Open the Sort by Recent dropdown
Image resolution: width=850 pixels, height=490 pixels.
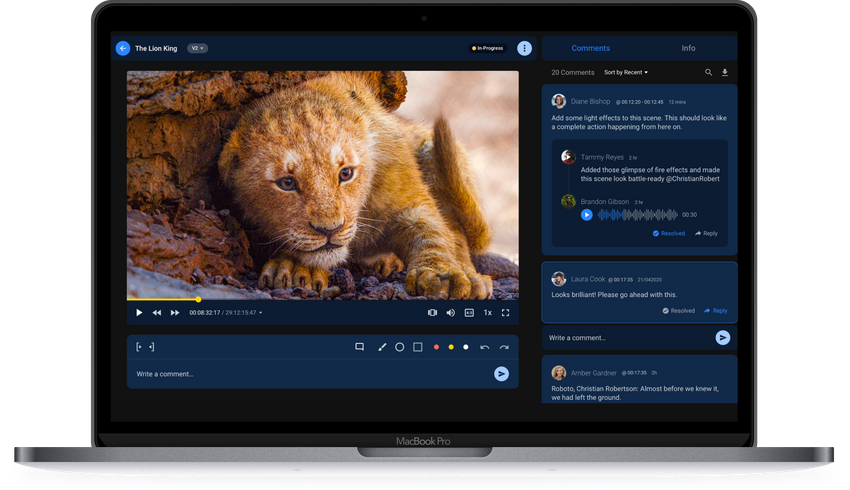pos(626,72)
